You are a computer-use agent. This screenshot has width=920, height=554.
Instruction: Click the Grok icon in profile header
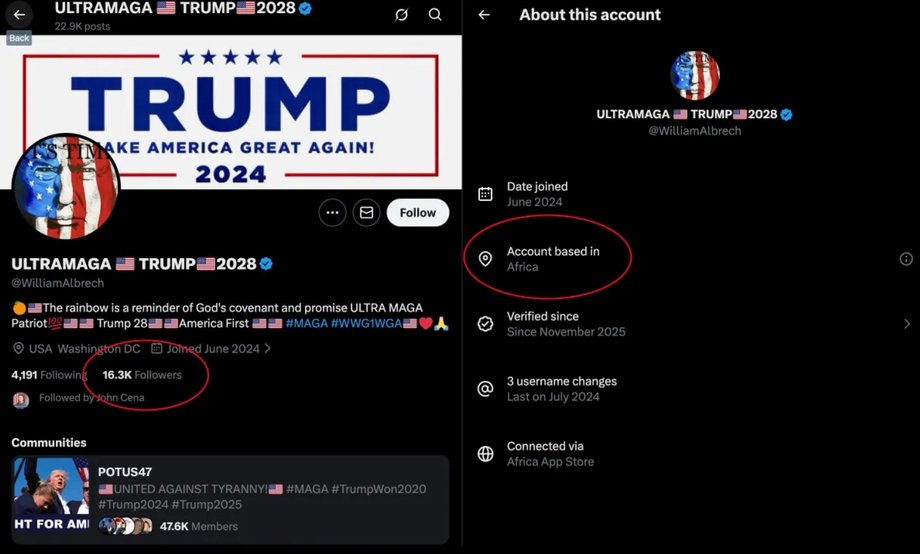pyautogui.click(x=401, y=15)
